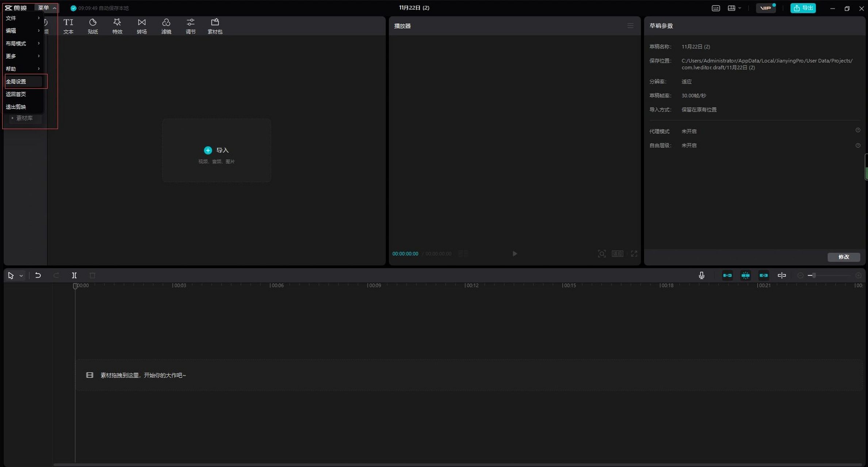The height and width of the screenshot is (467, 868).
Task: Open the layout switch dropdown in title bar
Action: click(734, 8)
